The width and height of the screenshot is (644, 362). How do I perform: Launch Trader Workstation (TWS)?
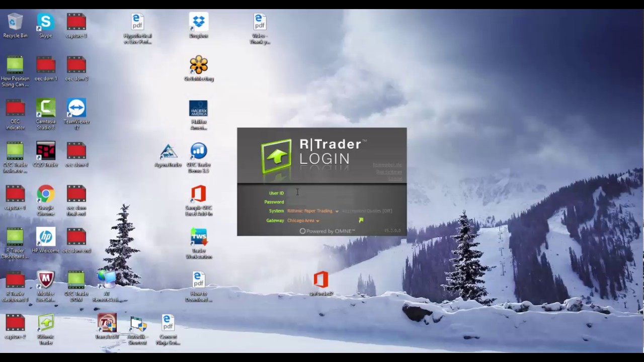pyautogui.click(x=199, y=244)
